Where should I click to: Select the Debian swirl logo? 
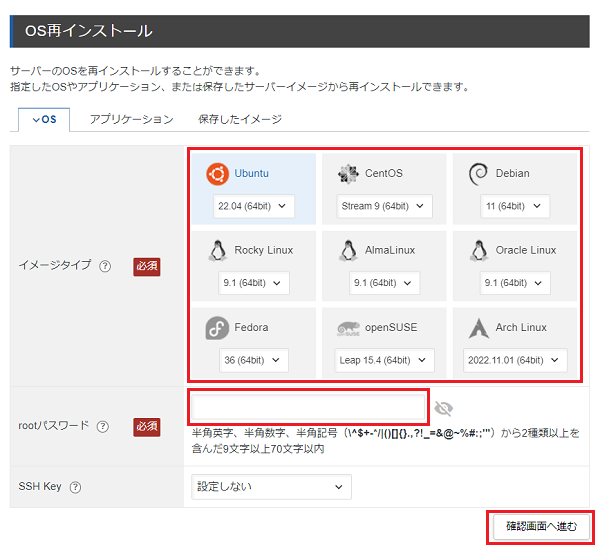tap(478, 174)
